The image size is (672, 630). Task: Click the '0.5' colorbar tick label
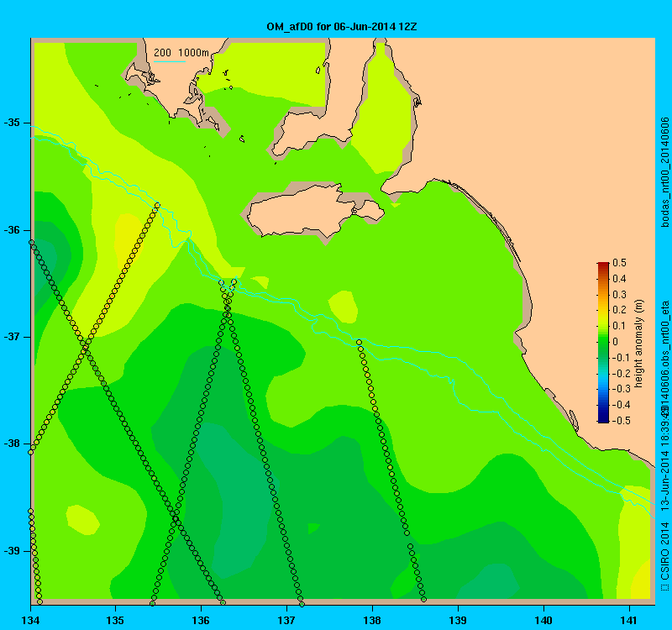coord(619,263)
